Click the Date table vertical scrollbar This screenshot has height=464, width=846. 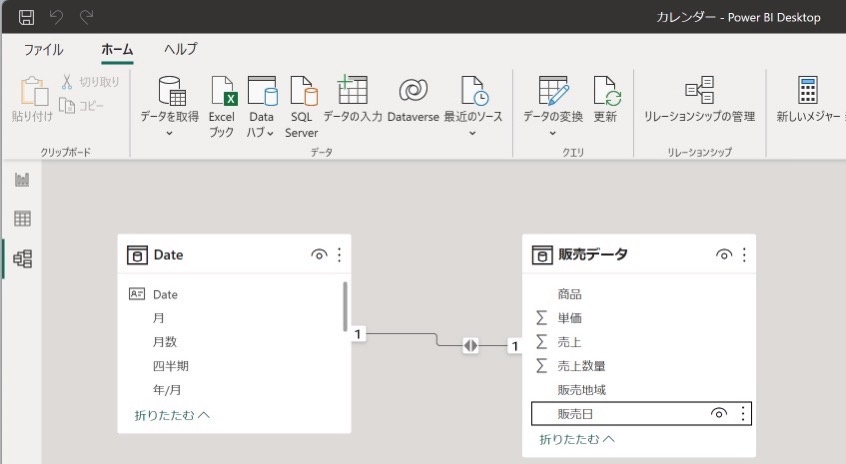[345, 306]
